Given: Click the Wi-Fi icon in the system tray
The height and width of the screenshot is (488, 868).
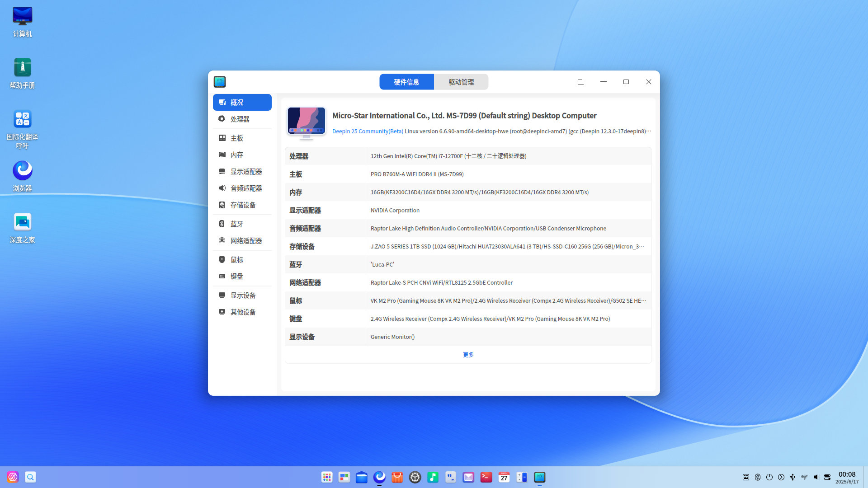Looking at the screenshot, I should (x=804, y=477).
